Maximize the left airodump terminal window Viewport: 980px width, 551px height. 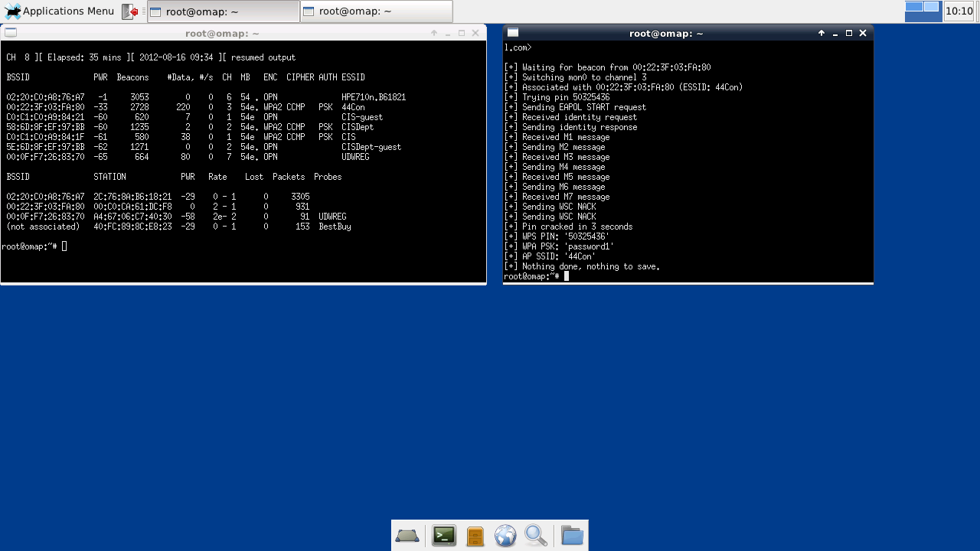pos(462,33)
